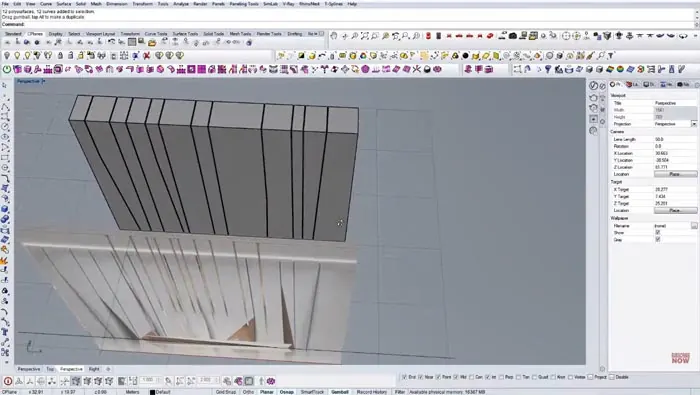Uncheck the wallpaper Gray checkbox
This screenshot has width=700, height=395.
pos(657,240)
